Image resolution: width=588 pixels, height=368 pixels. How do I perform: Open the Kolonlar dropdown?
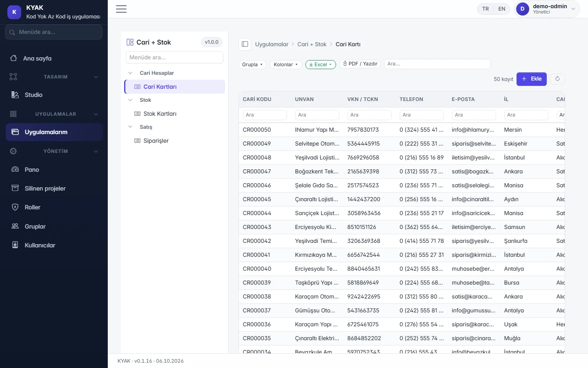286,65
